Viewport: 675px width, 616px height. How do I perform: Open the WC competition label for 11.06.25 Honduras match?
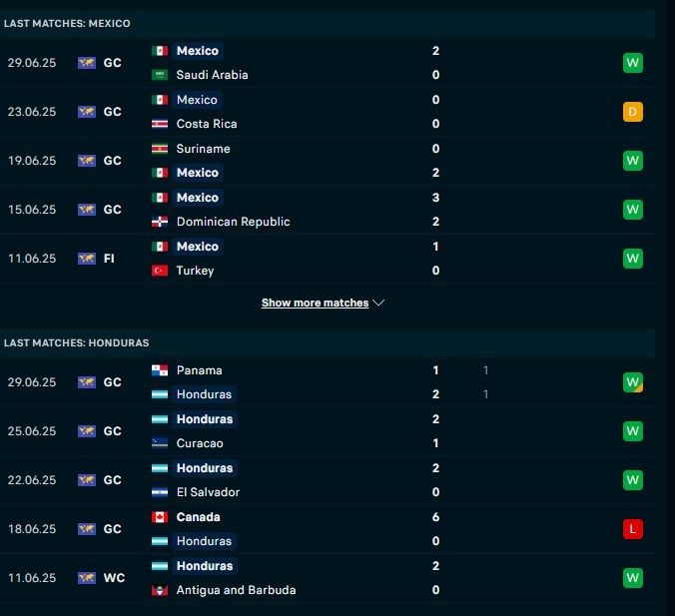coord(114,578)
